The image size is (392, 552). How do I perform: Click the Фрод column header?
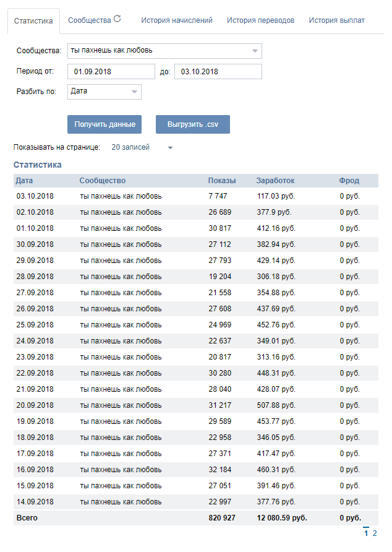pyautogui.click(x=349, y=181)
